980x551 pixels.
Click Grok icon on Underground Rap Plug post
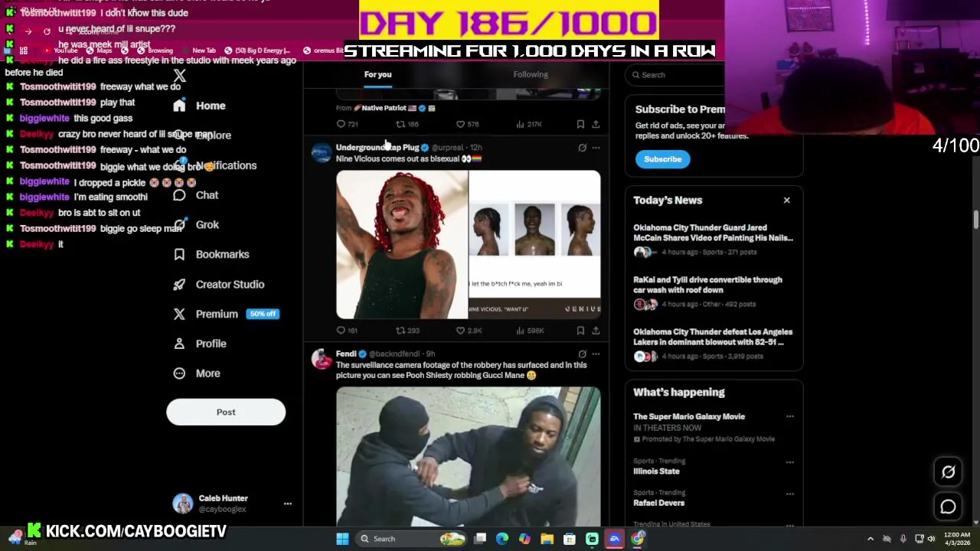(582, 148)
